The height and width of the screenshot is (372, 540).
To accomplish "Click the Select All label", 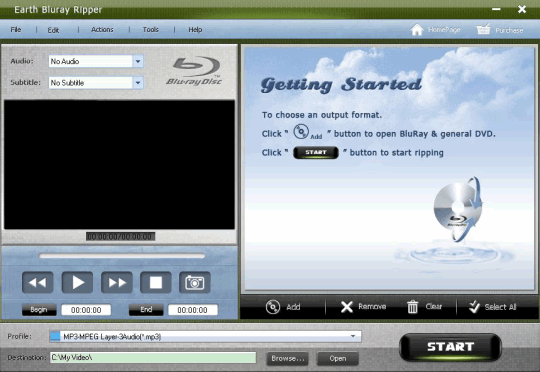I will point(500,307).
